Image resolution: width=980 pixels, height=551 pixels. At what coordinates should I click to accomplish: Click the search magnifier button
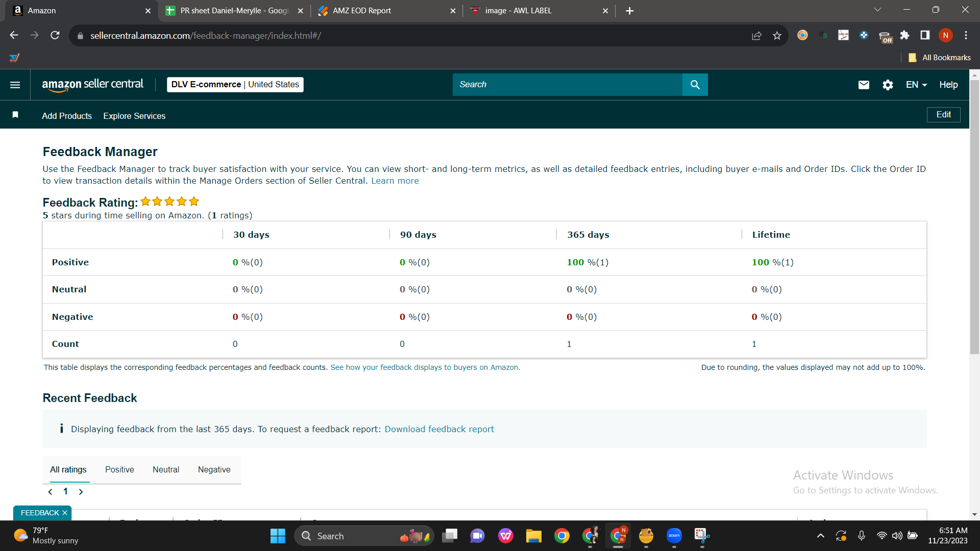point(695,85)
